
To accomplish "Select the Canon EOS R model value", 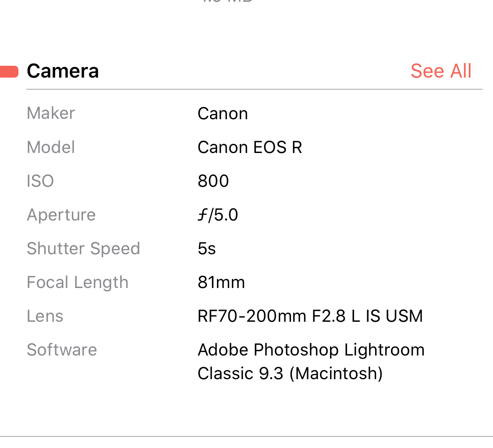I will click(250, 147).
